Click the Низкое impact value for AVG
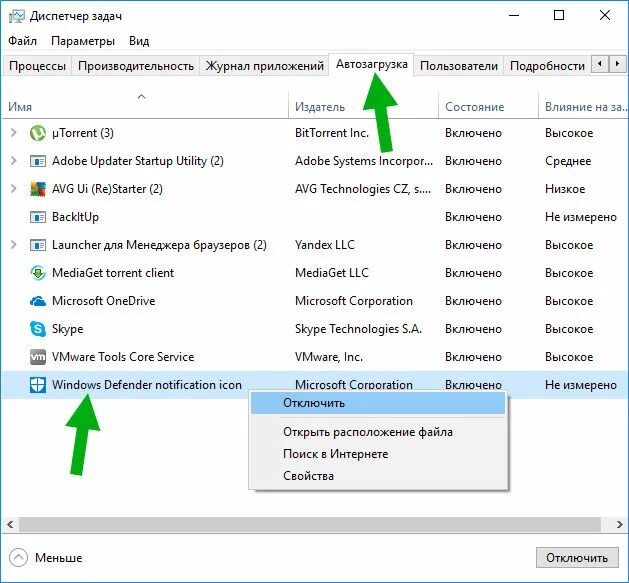 (x=565, y=189)
